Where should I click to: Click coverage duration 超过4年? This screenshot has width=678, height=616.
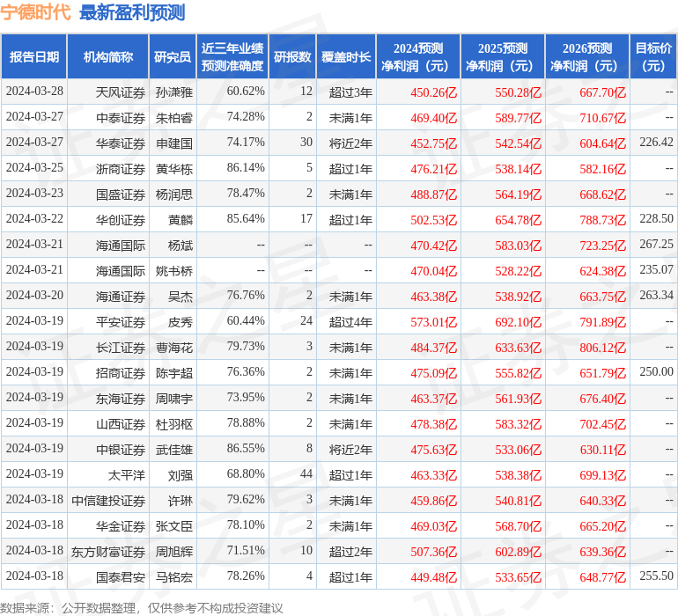pos(350,322)
